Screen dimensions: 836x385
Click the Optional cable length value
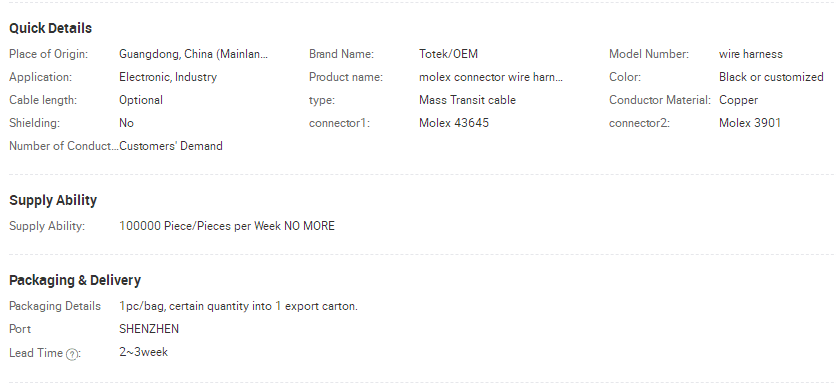(141, 100)
